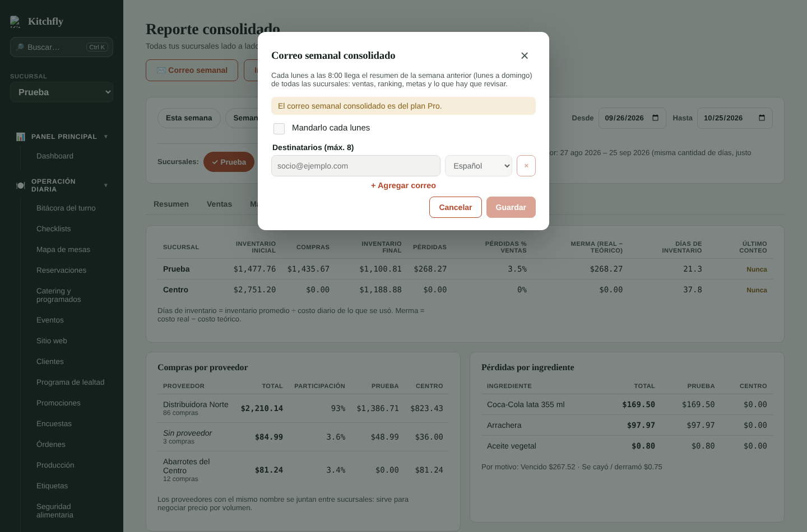
Task: Click Distribuidora Norte supplier name
Action: (196, 404)
